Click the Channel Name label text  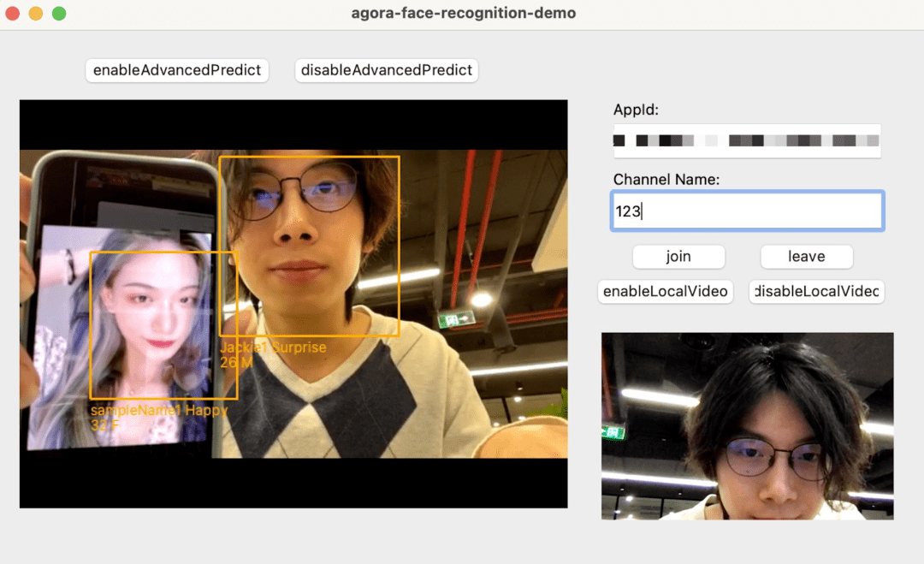pyautogui.click(x=666, y=179)
